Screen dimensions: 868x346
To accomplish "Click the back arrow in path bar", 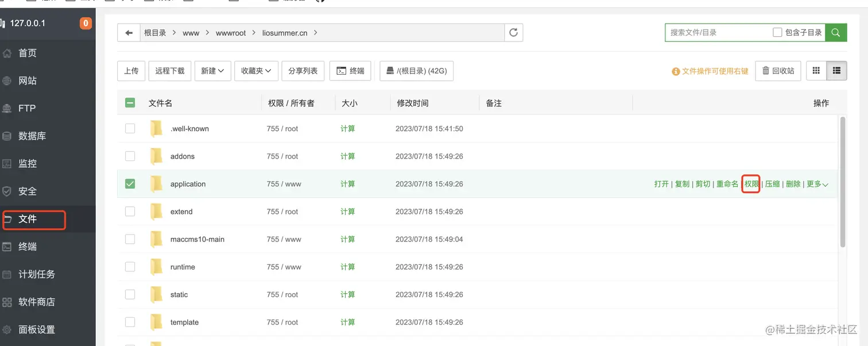I will (x=129, y=33).
